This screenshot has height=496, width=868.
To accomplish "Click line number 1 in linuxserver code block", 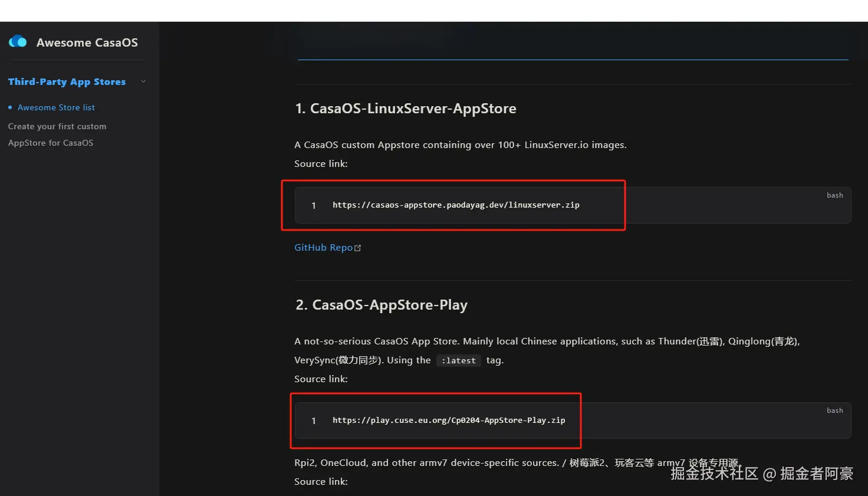I will pyautogui.click(x=314, y=205).
